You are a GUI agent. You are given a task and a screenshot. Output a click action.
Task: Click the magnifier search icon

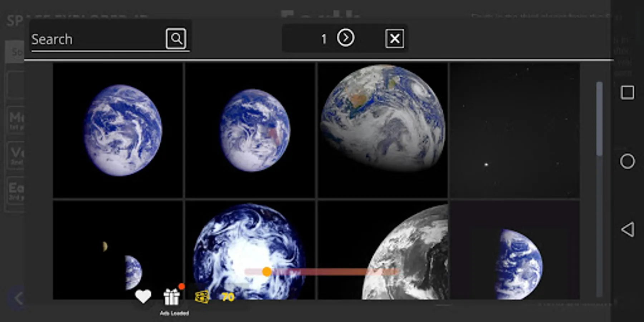176,38
